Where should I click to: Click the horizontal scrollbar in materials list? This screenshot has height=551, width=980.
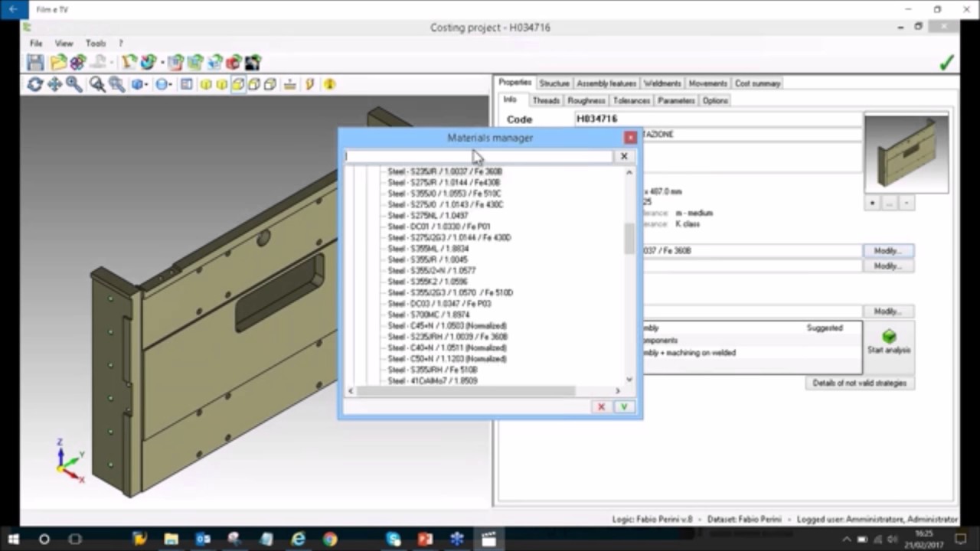465,391
